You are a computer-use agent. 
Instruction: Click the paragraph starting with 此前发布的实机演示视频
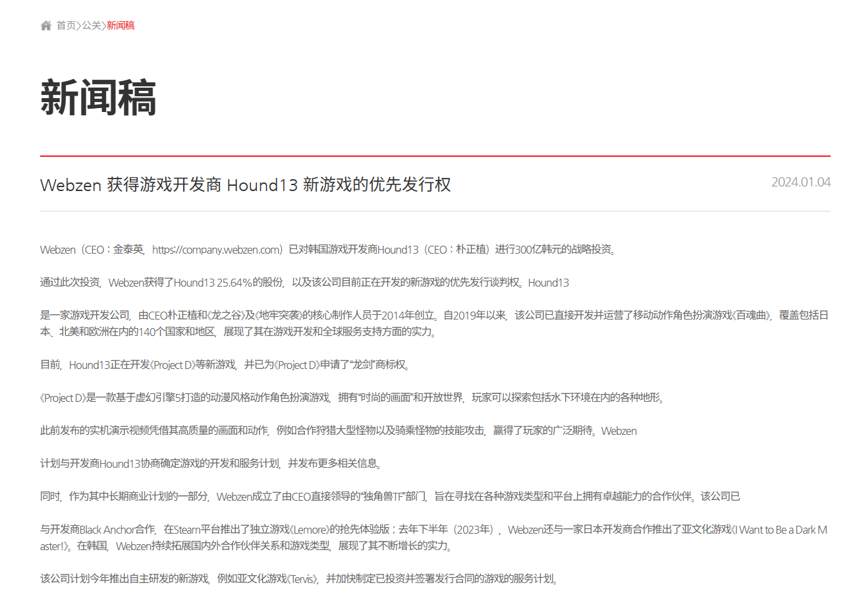[339, 431]
